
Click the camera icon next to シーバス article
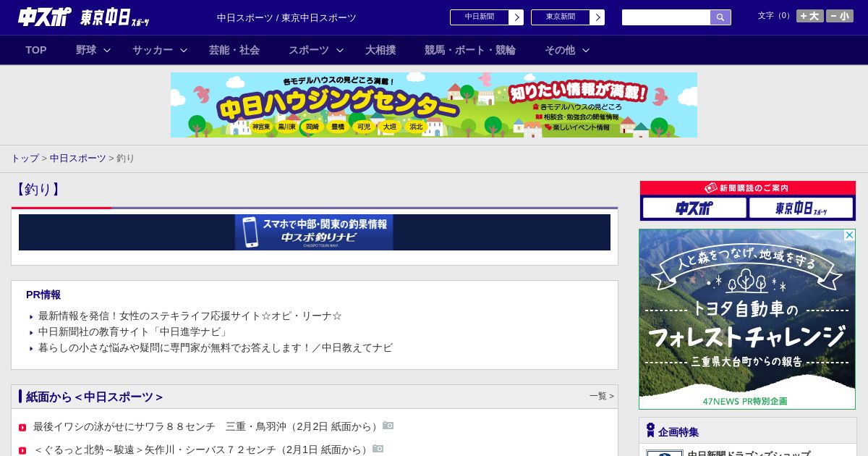pos(378,449)
